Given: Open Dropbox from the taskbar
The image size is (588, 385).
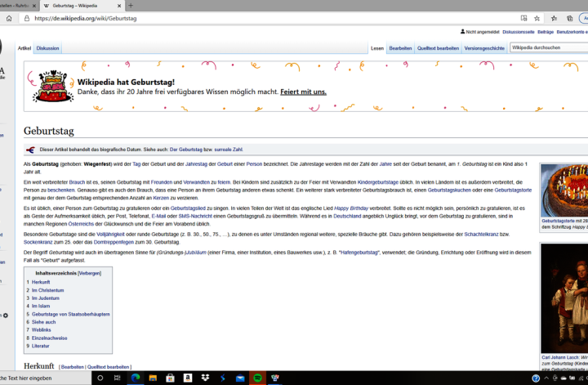Looking at the screenshot, I should [206, 378].
